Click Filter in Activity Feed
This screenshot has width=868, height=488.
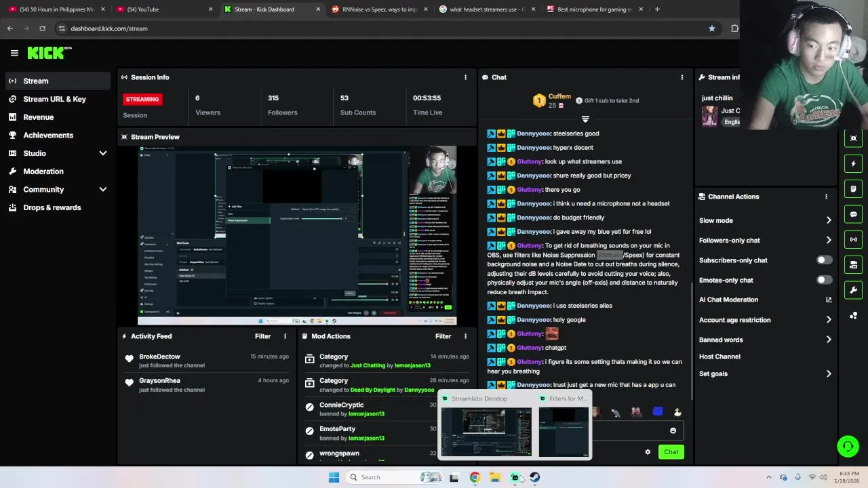click(x=262, y=336)
